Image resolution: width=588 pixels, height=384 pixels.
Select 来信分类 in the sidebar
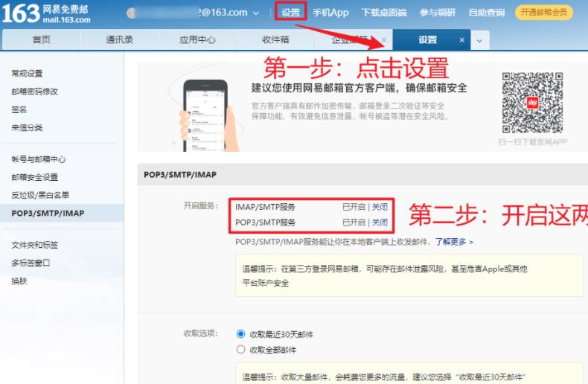[27, 127]
